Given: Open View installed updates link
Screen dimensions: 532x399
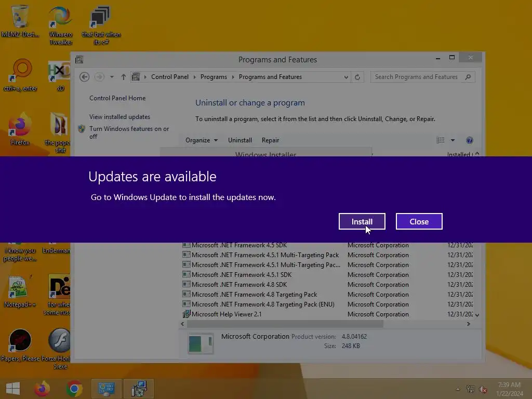Looking at the screenshot, I should click(119, 117).
